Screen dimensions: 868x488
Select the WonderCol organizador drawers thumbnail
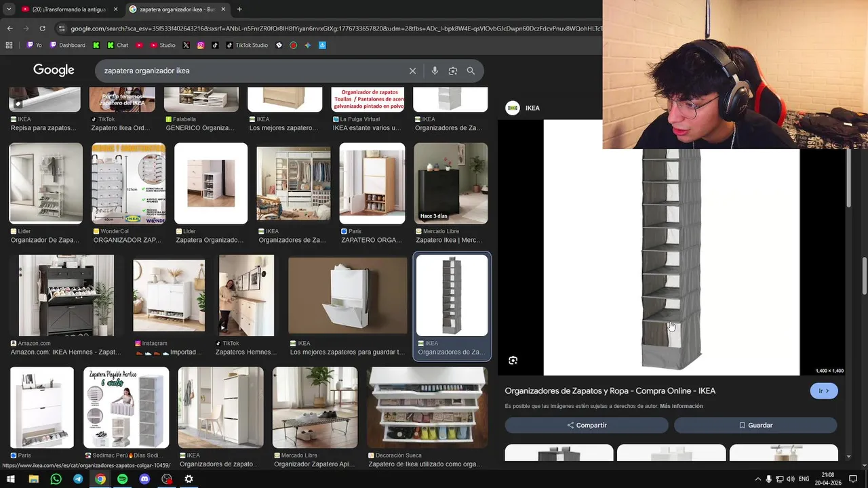[x=128, y=183]
